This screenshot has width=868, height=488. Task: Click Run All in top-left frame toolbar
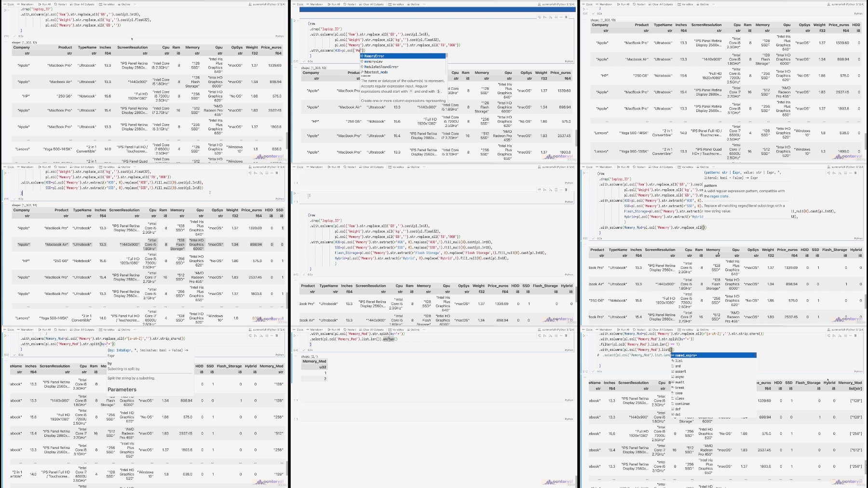tap(45, 4)
